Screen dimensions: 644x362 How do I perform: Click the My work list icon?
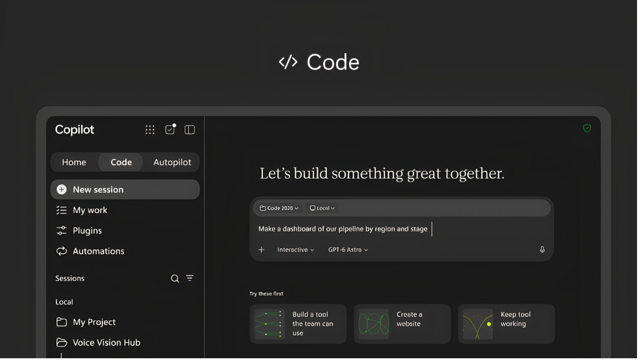[x=62, y=210]
